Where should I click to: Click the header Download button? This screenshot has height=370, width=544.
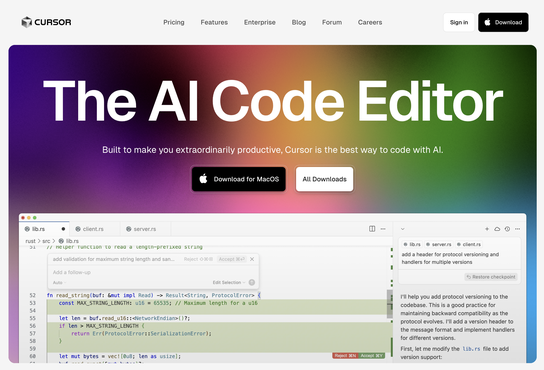pyautogui.click(x=503, y=22)
